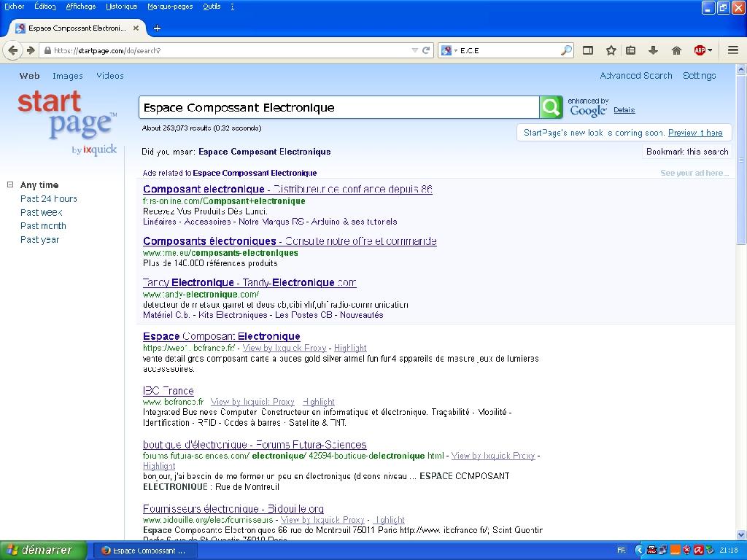
Task: Reload the page with the refresh icon
Action: pyautogui.click(x=426, y=50)
